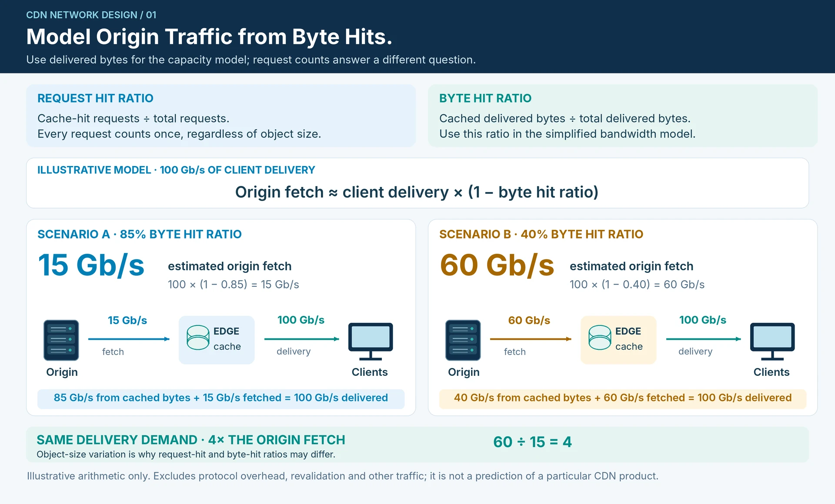This screenshot has width=835, height=504.
Task: Click the Origin server icon in Scenario A
Action: click(x=61, y=340)
